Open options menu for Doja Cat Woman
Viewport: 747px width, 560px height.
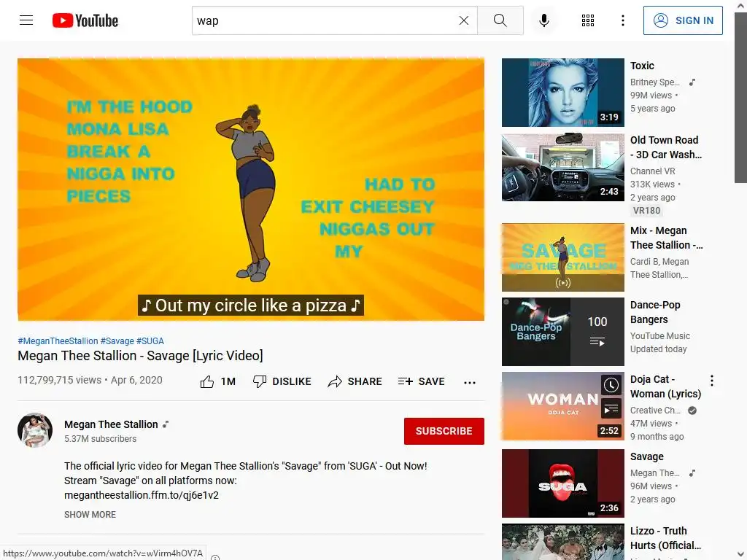click(x=712, y=381)
